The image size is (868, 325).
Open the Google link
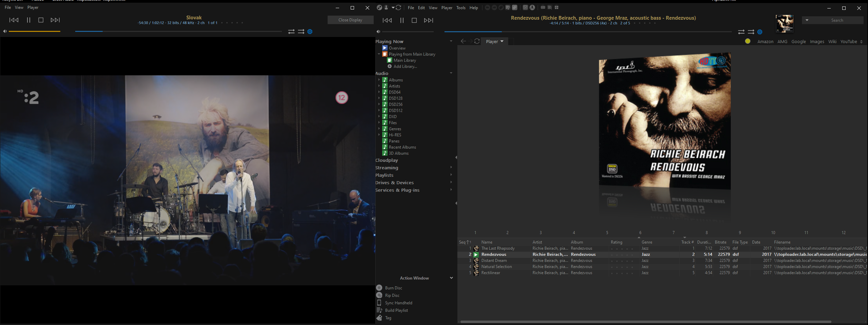click(799, 41)
